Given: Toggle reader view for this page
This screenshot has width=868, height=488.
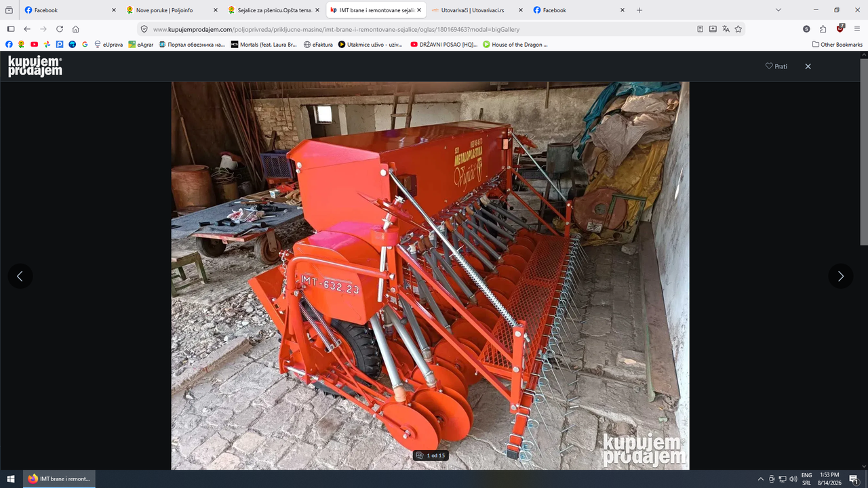Looking at the screenshot, I should 700,29.
